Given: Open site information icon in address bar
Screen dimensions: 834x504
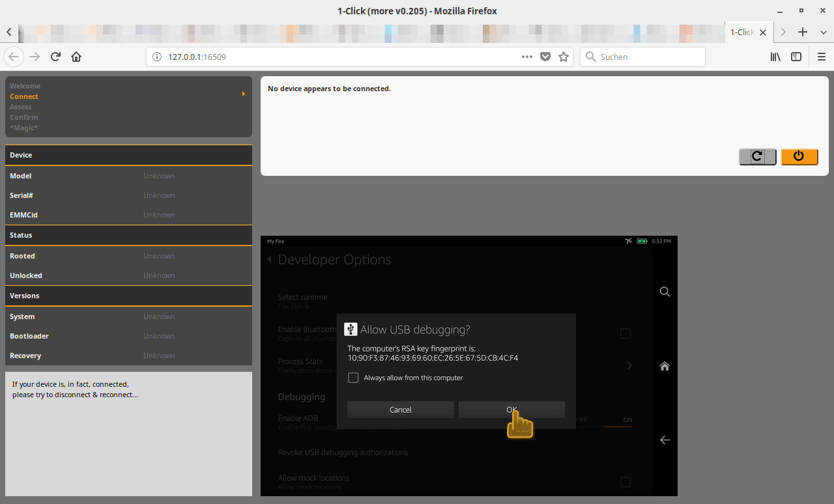Looking at the screenshot, I should [x=156, y=57].
